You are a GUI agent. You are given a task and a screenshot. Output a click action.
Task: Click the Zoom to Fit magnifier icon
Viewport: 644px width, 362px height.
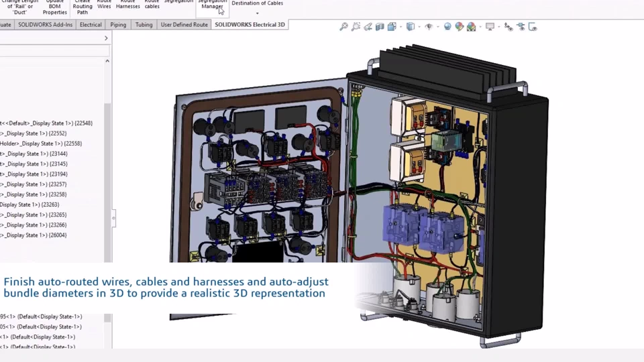coord(343,27)
